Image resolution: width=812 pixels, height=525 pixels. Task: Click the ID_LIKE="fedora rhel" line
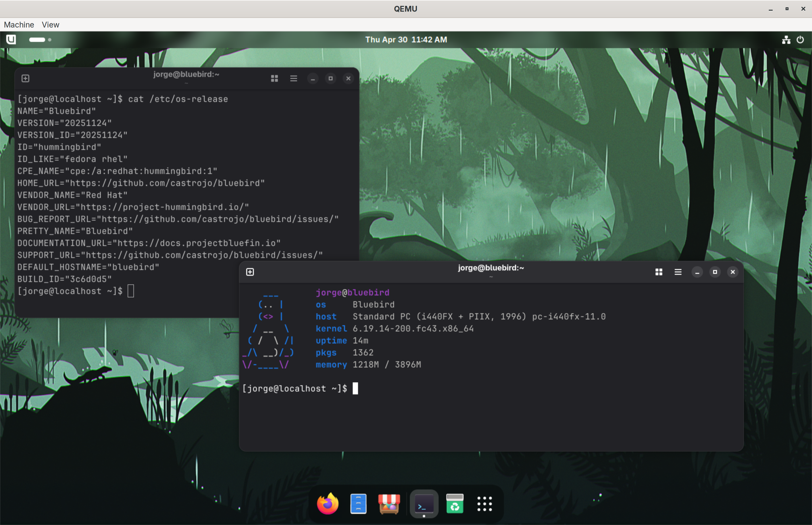[72, 159]
